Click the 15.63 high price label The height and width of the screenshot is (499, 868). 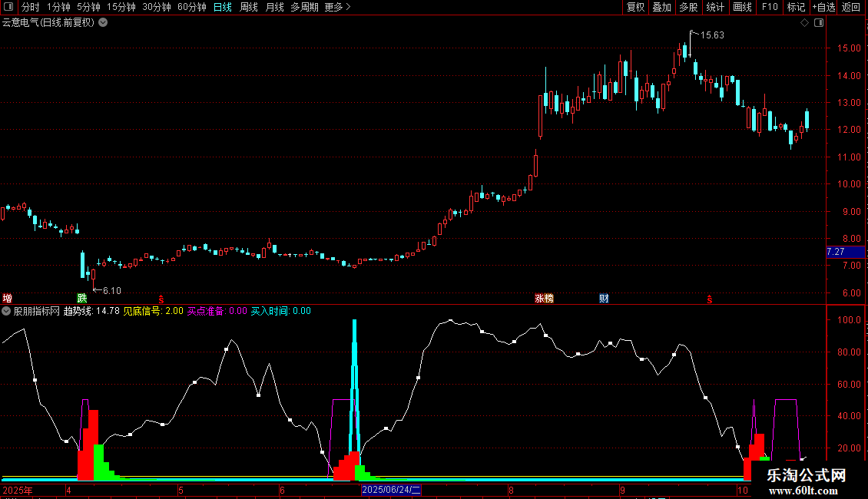tap(712, 35)
